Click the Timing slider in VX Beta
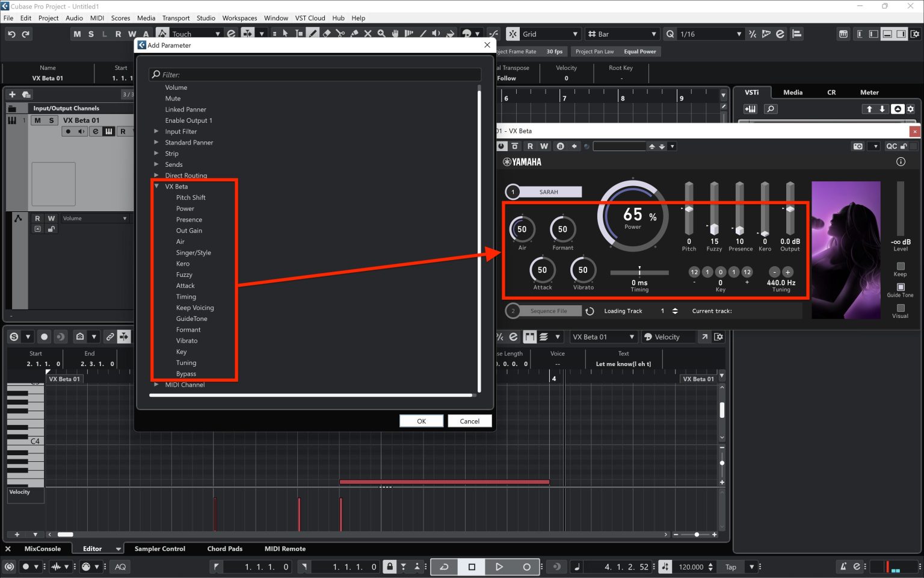This screenshot has width=924, height=578. [639, 272]
